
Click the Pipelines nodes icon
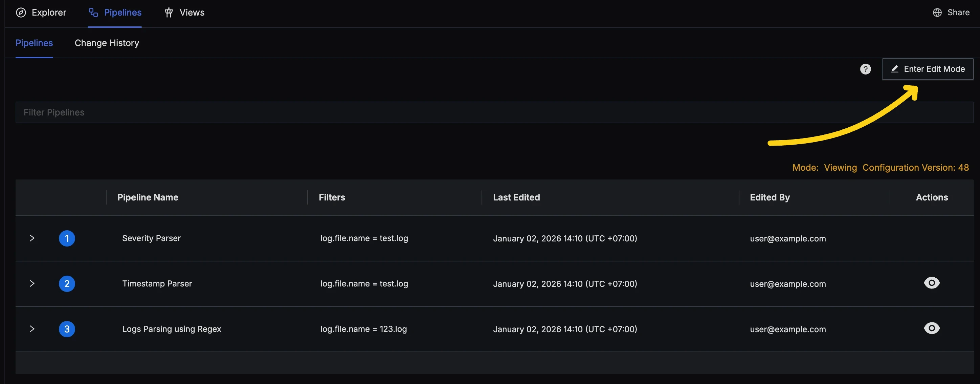click(x=93, y=13)
